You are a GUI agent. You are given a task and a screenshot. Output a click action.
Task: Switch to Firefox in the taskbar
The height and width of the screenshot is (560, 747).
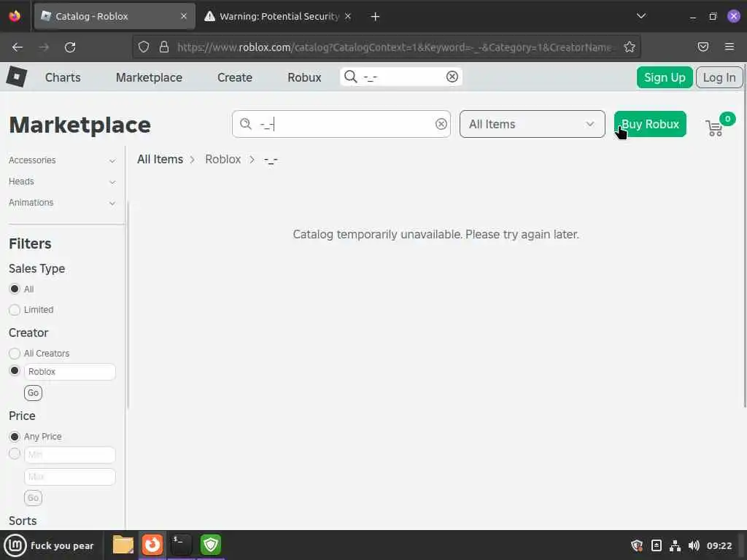(152, 545)
